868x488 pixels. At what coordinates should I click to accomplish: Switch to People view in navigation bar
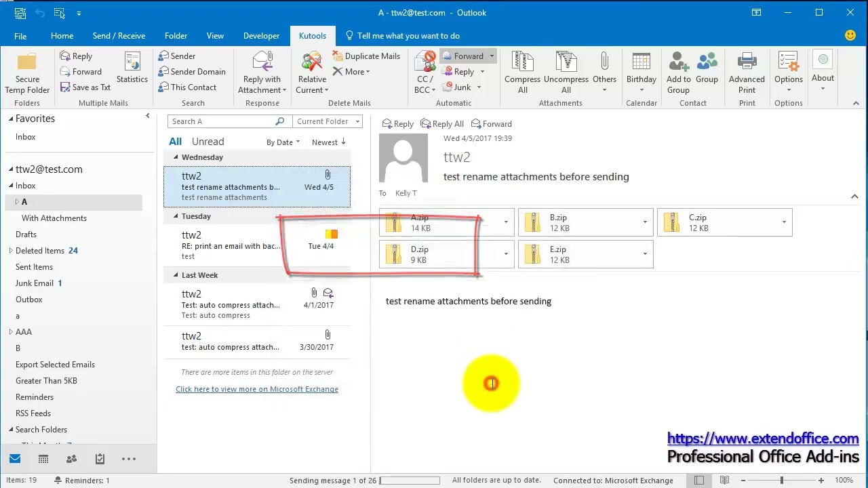click(72, 459)
